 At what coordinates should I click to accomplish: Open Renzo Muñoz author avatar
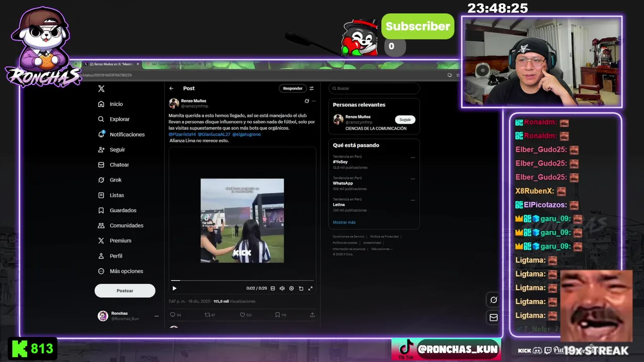point(174,103)
